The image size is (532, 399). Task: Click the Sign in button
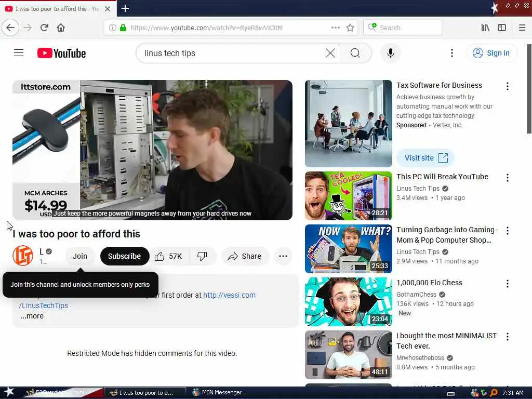[x=493, y=53]
